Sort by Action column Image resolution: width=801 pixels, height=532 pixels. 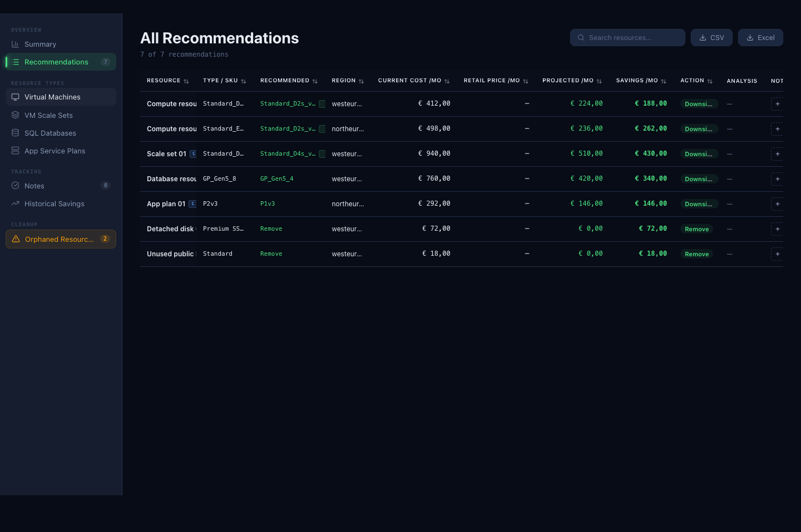tap(696, 81)
